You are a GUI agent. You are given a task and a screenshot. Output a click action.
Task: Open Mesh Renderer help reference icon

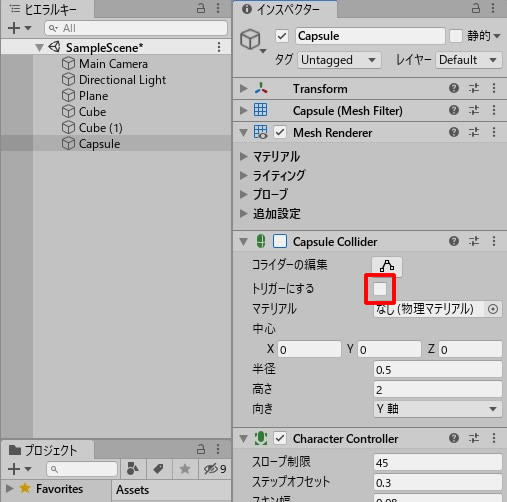click(x=454, y=132)
